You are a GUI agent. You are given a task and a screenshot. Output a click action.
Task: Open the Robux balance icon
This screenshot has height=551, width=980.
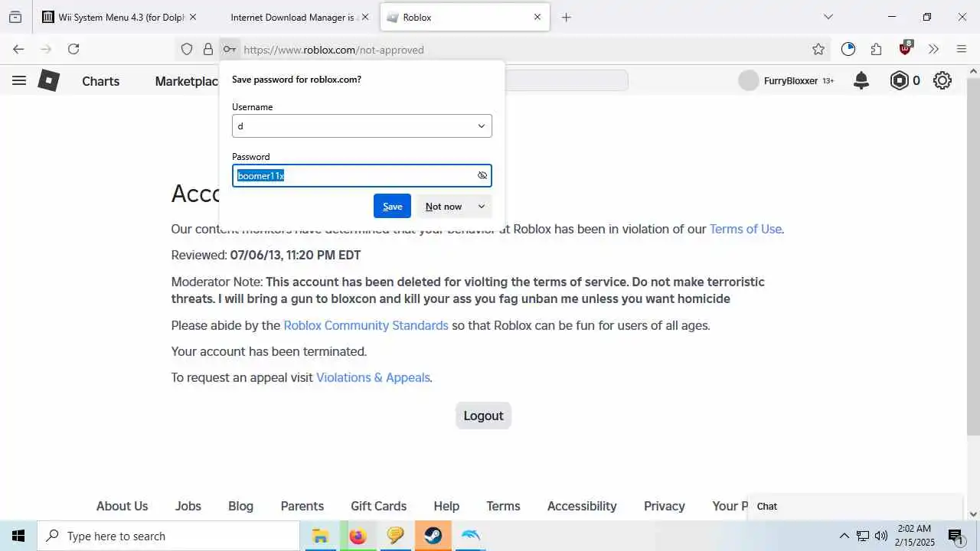pyautogui.click(x=900, y=80)
